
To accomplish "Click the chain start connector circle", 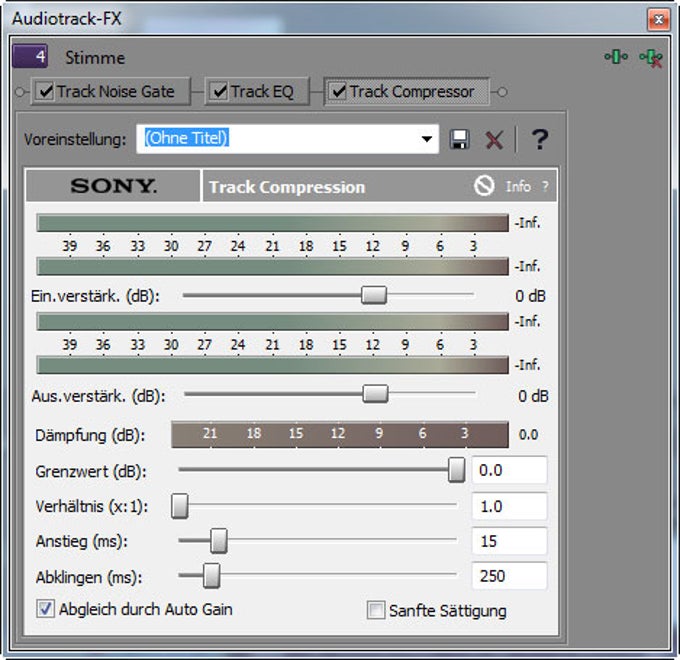I will (20, 92).
